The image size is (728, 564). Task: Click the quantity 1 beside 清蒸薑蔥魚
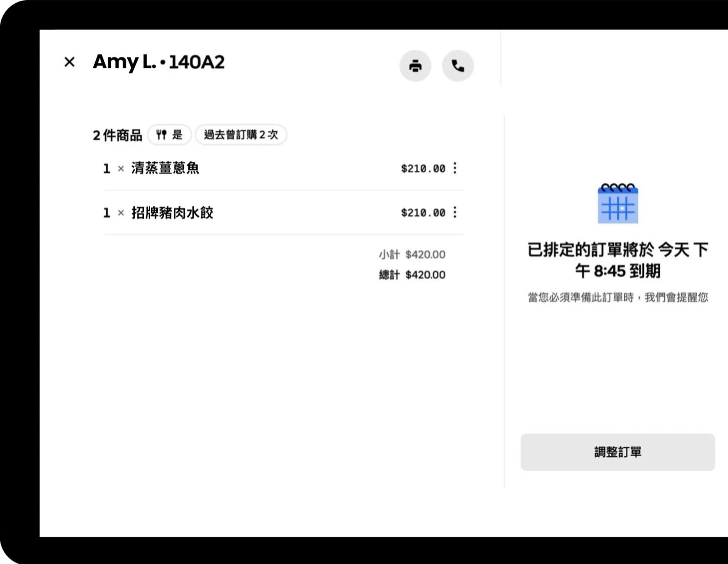pos(106,168)
